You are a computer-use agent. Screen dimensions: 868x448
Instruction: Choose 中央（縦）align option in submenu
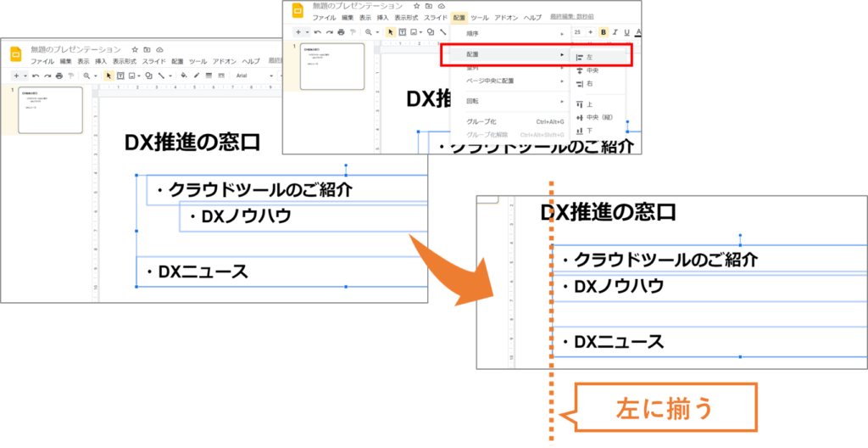tap(598, 118)
